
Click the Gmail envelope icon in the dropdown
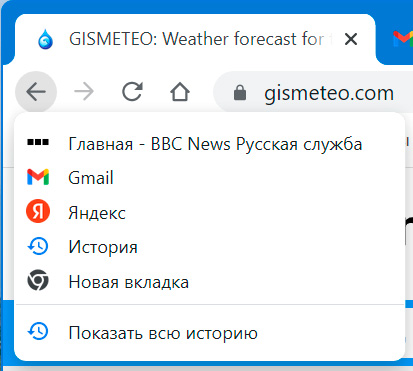38,177
